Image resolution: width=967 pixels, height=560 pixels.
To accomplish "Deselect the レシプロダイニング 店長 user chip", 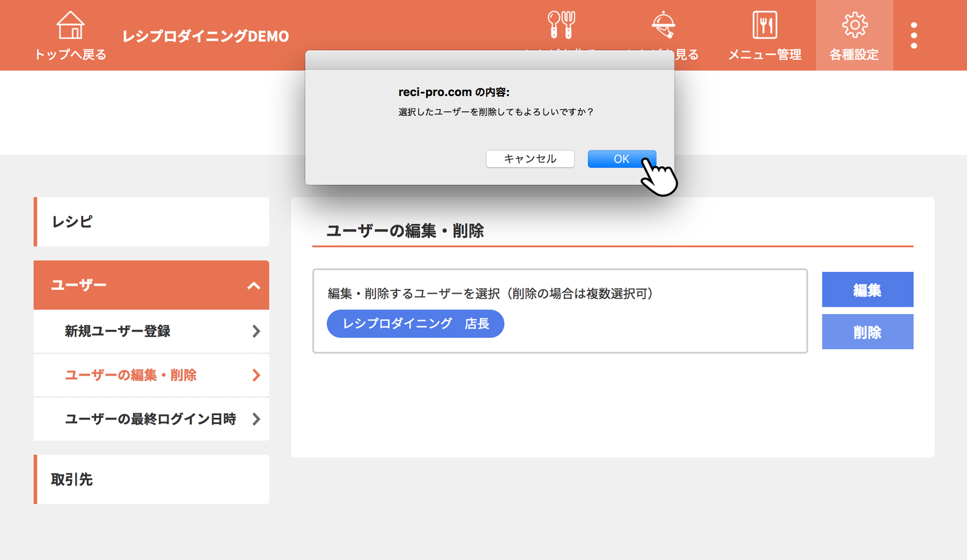I will point(415,324).
